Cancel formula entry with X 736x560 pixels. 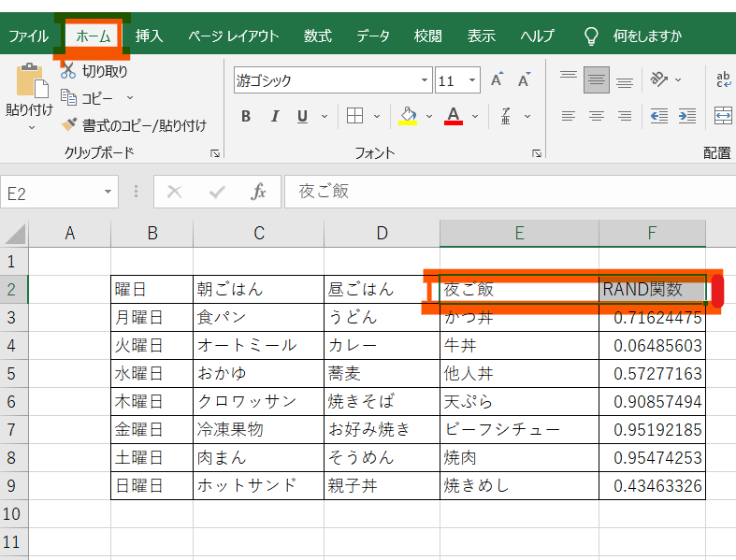coord(174,192)
